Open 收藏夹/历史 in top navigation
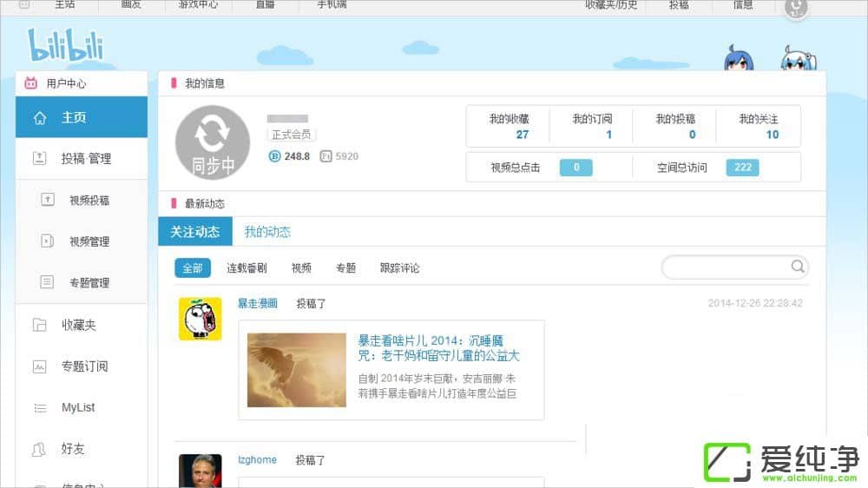The image size is (868, 488). pyautogui.click(x=611, y=5)
